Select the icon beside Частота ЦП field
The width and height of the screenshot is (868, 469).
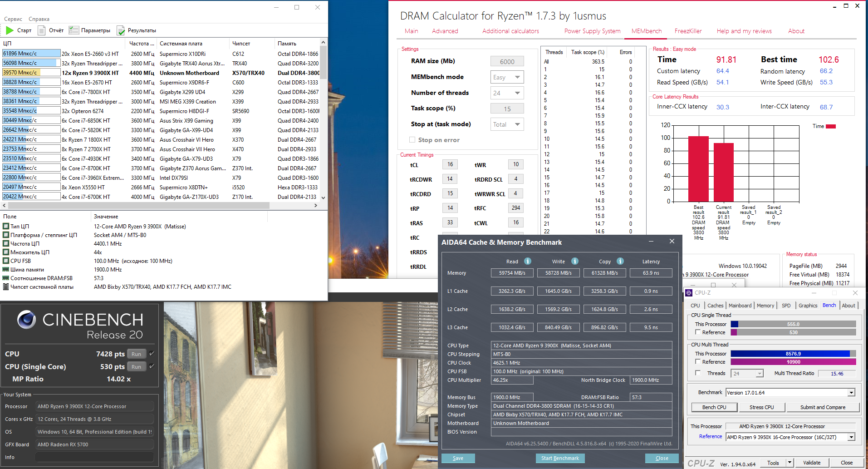click(x=6, y=243)
